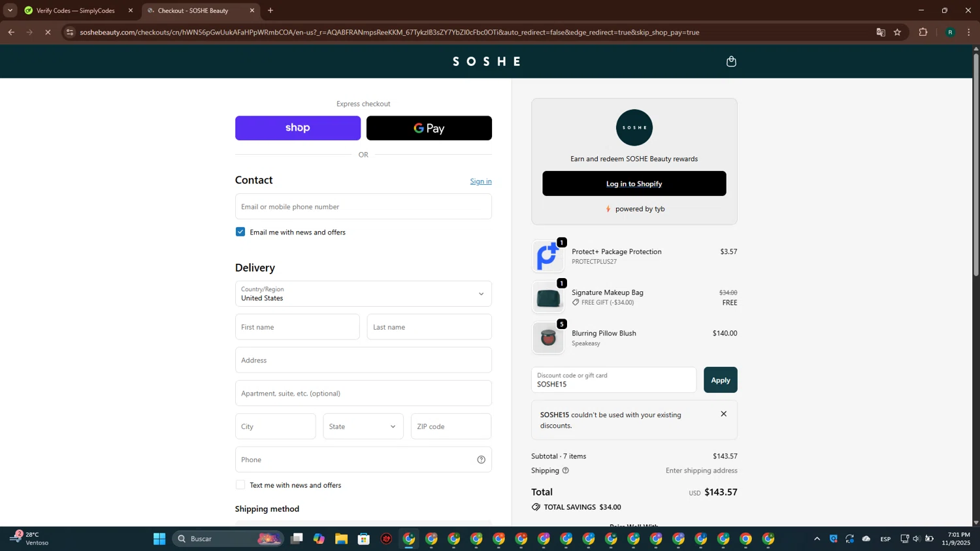Apply the discount code

[721, 380]
